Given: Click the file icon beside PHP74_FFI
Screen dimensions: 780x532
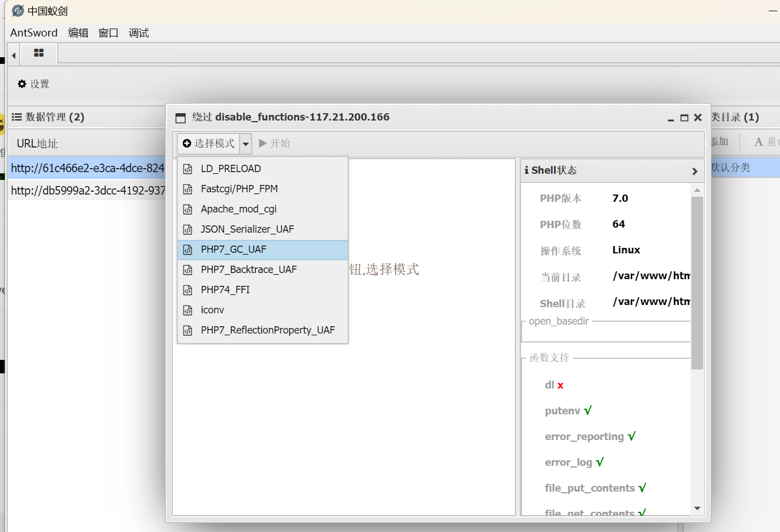Looking at the screenshot, I should [188, 290].
